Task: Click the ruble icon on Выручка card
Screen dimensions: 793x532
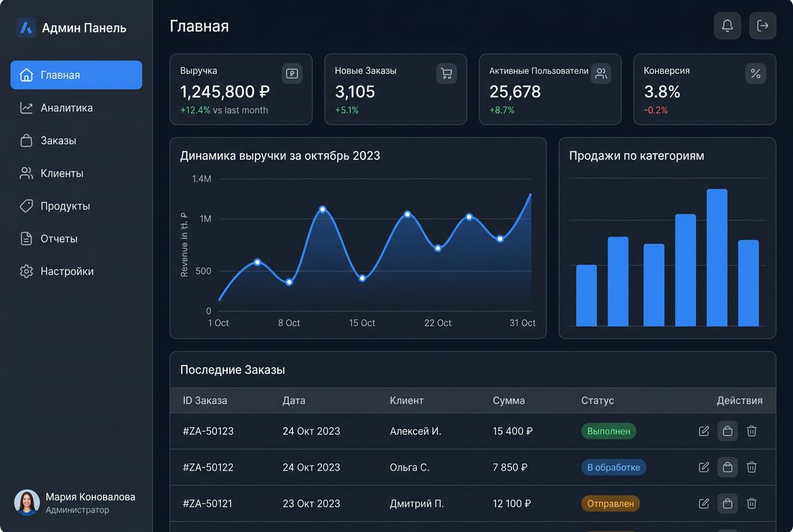Action: click(x=292, y=73)
